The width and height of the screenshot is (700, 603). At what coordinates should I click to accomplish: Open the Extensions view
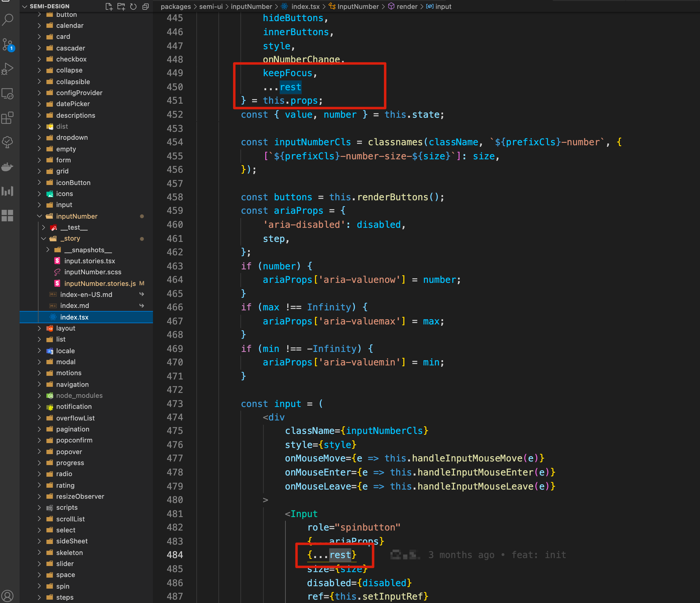pyautogui.click(x=7, y=118)
